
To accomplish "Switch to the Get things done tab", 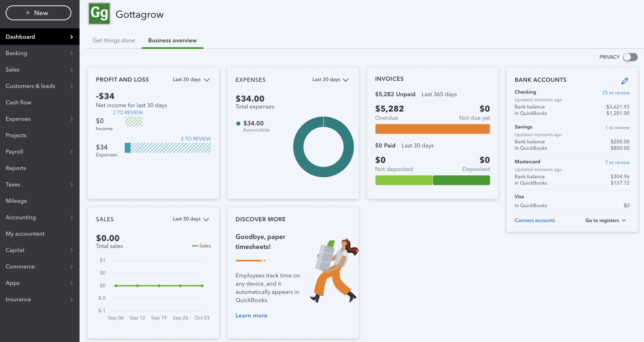I will pos(114,40).
